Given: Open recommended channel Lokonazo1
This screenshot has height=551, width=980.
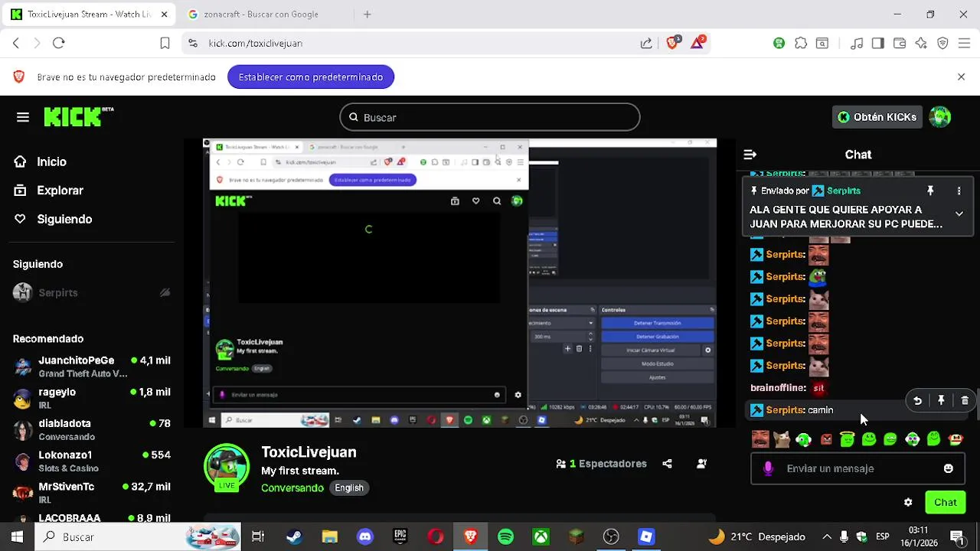Looking at the screenshot, I should pos(92,461).
